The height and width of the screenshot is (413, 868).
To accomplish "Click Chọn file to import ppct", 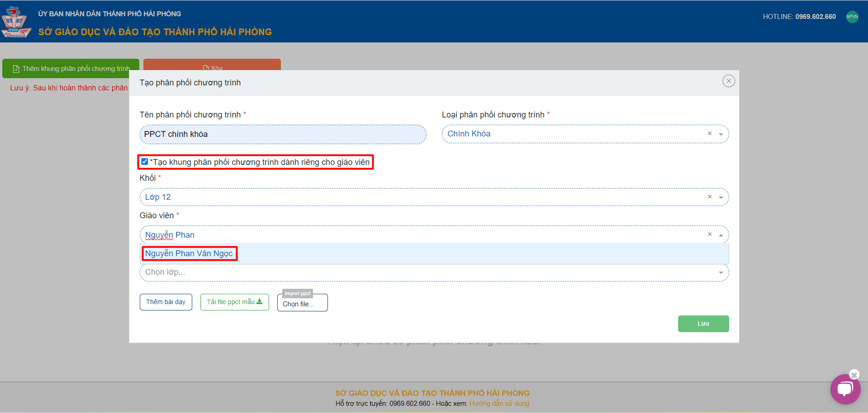I will 302,304.
